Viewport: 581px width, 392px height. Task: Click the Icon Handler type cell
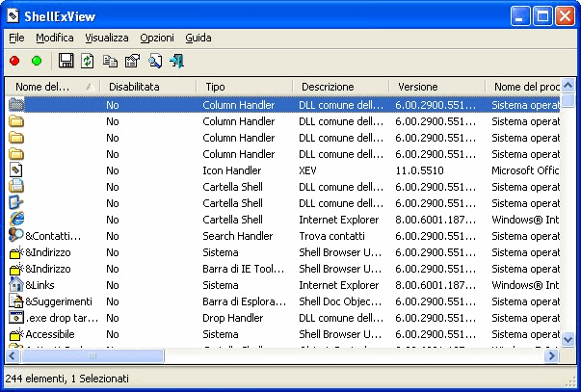click(x=232, y=170)
